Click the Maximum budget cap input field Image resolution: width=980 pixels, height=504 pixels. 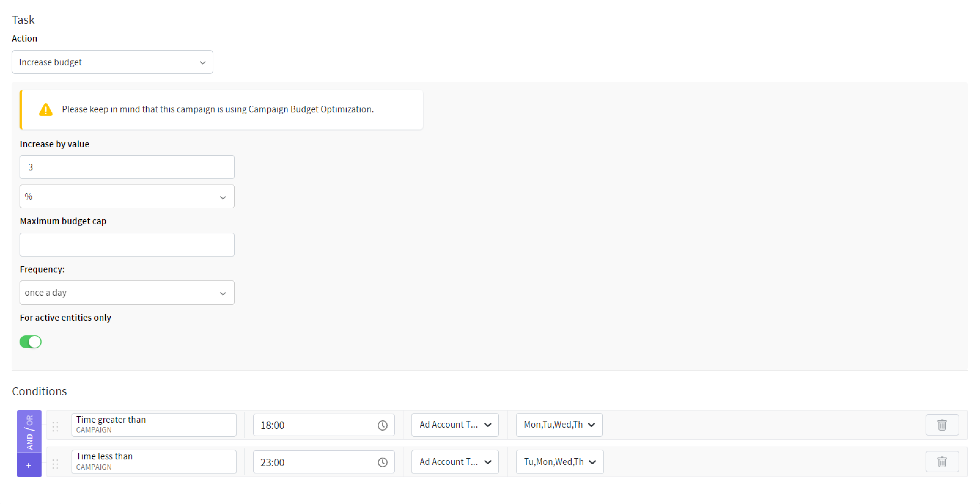(127, 244)
